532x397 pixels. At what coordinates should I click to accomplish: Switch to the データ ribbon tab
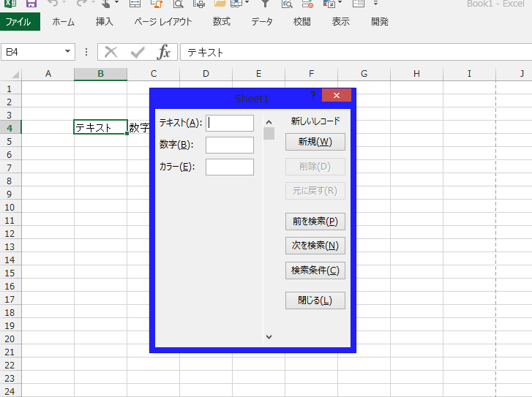point(262,22)
